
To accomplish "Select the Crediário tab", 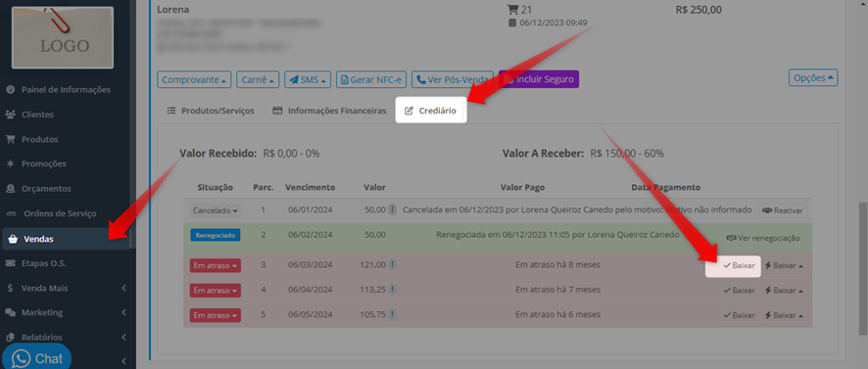I will (x=431, y=111).
